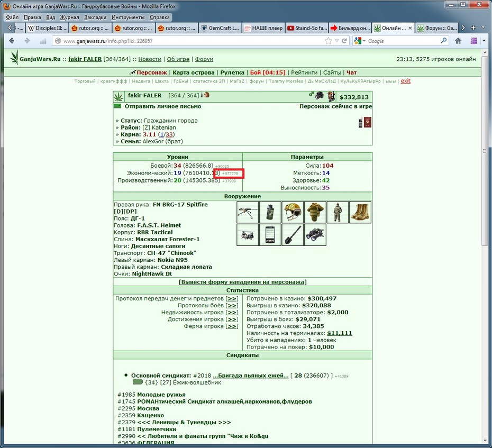This screenshot has height=448, width=492.
Task: Open Протоколы боёв [>>] link
Action: pyautogui.click(x=232, y=305)
